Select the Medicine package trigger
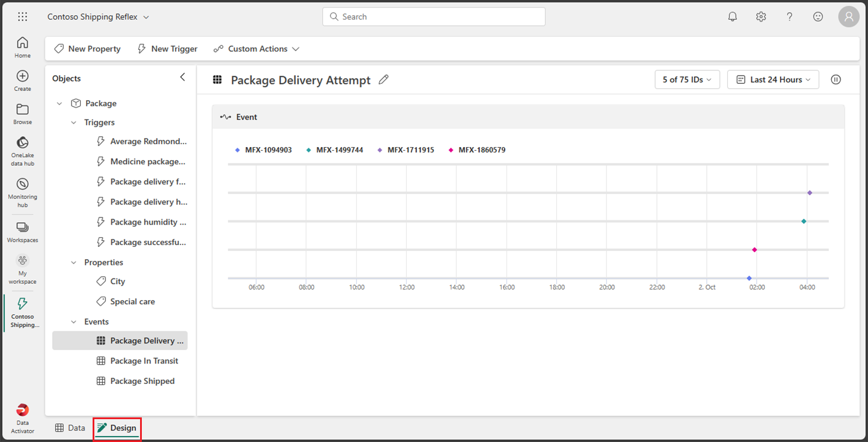 click(141, 161)
